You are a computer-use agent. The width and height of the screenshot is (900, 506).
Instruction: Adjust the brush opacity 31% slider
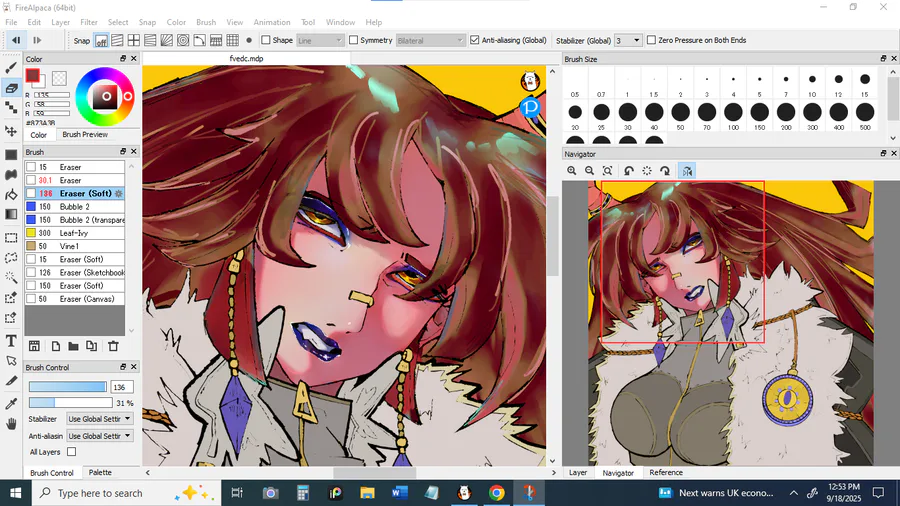pyautogui.click(x=71, y=403)
